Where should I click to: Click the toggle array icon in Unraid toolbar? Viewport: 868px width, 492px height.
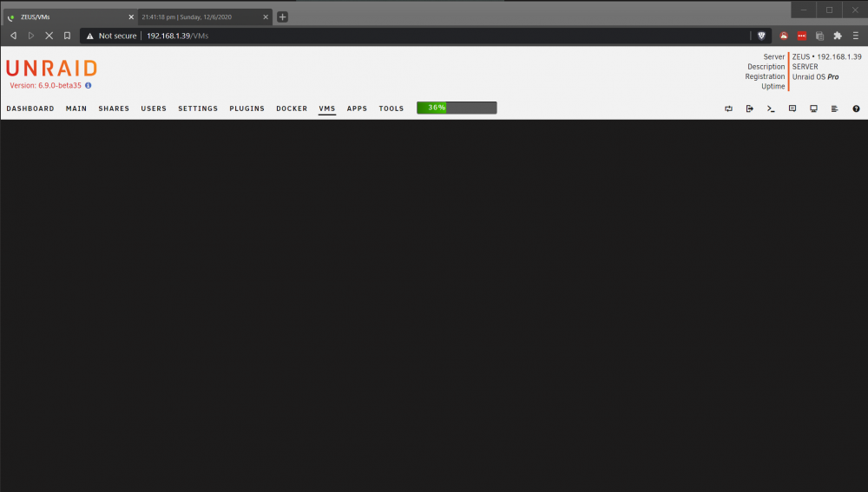click(x=728, y=108)
